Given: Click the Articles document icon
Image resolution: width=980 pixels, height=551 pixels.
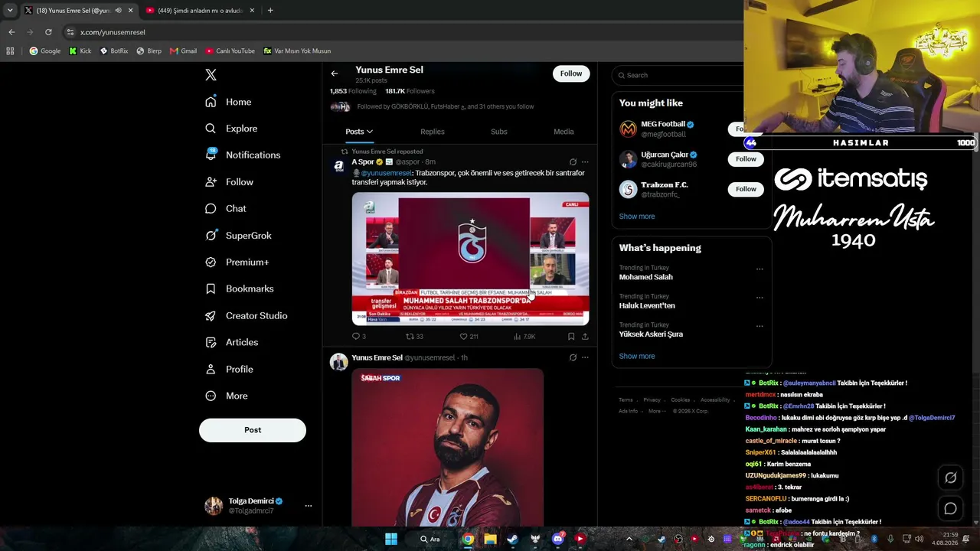Looking at the screenshot, I should [211, 342].
